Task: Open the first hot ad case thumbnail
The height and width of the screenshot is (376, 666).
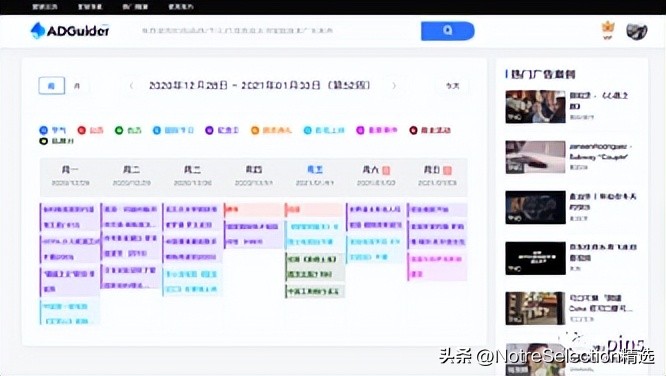Action: [535, 107]
